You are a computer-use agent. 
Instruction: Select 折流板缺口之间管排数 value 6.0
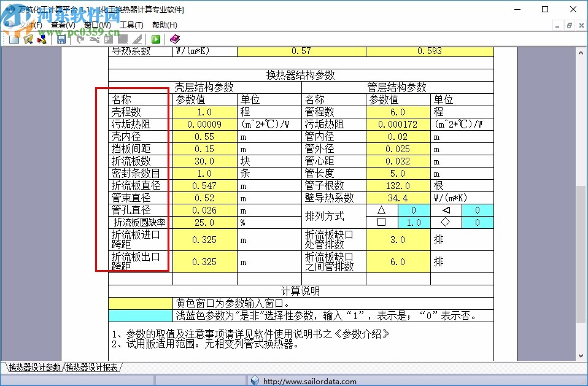398,262
